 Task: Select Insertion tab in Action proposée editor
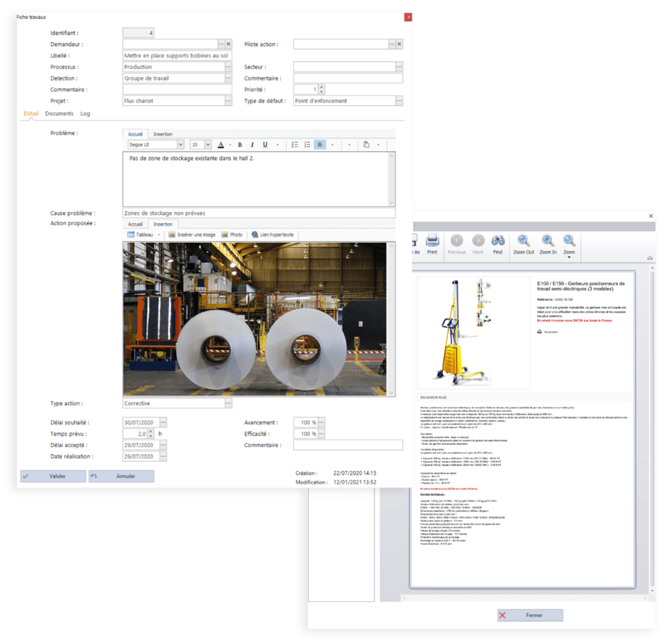pyautogui.click(x=163, y=224)
